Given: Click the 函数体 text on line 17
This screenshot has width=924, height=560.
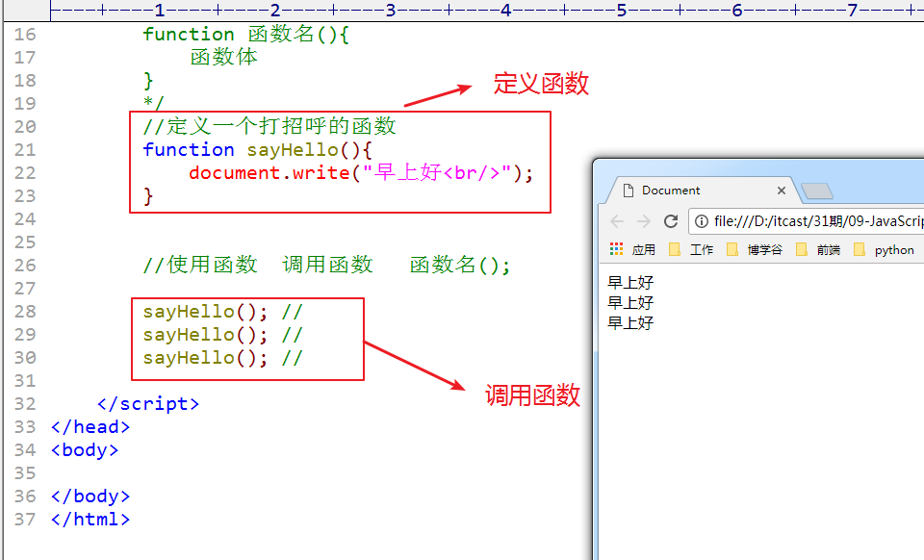Looking at the screenshot, I should pyautogui.click(x=224, y=57).
